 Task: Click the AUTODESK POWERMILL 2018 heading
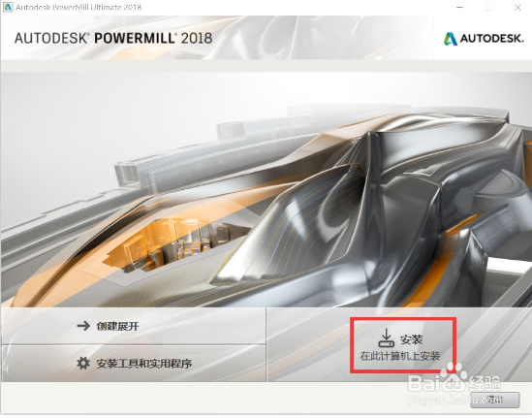pyautogui.click(x=113, y=38)
